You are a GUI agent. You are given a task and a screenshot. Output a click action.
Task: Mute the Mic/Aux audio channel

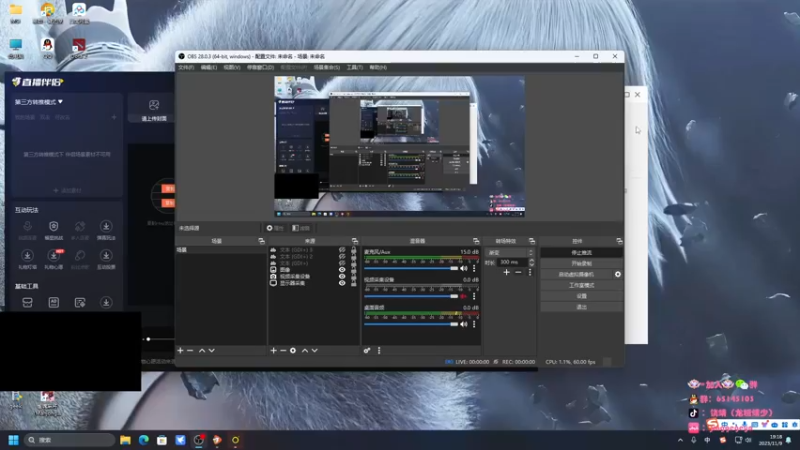pyautogui.click(x=464, y=268)
